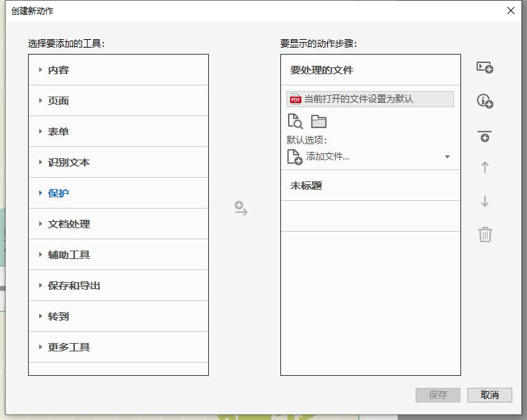The width and height of the screenshot is (527, 420).
Task: Expand the 转到 tool category
Action: coord(118,316)
